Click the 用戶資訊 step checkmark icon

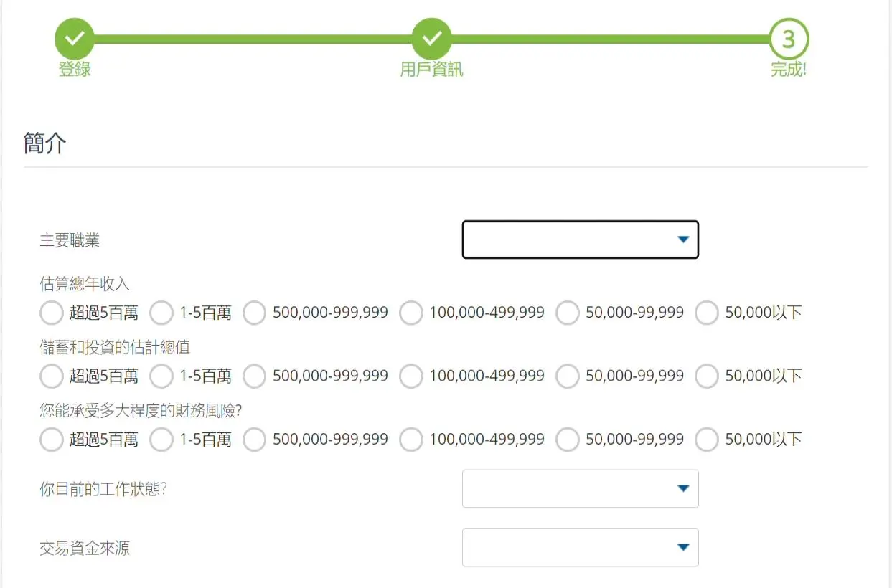tap(431, 39)
